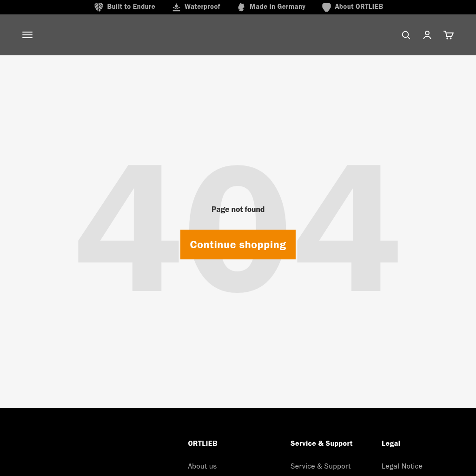Viewport: 476px width, 476px height.
Task: Click the Page not found message
Action: pos(238,209)
